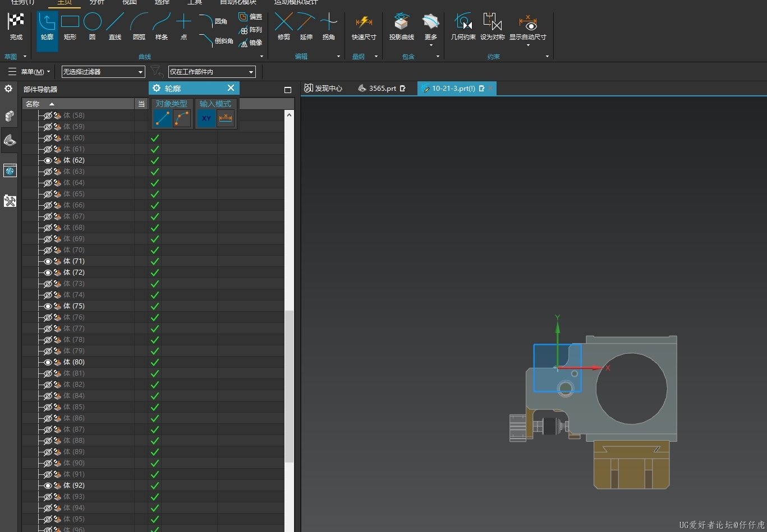Switch to the 3565.prt tab
Screen dimensions: 767x532
click(382, 89)
